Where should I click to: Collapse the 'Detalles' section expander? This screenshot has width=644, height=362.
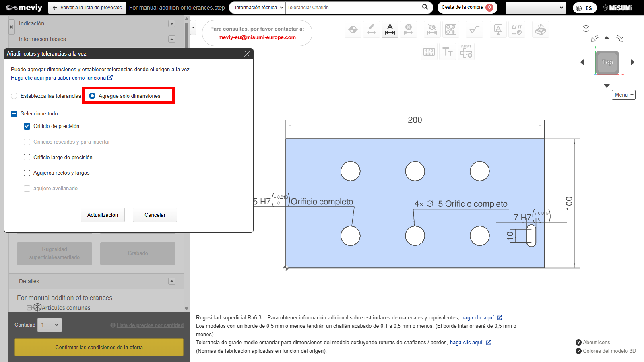coord(172,281)
